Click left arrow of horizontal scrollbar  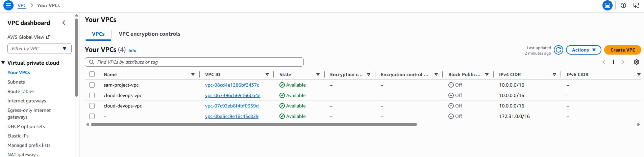point(88,124)
